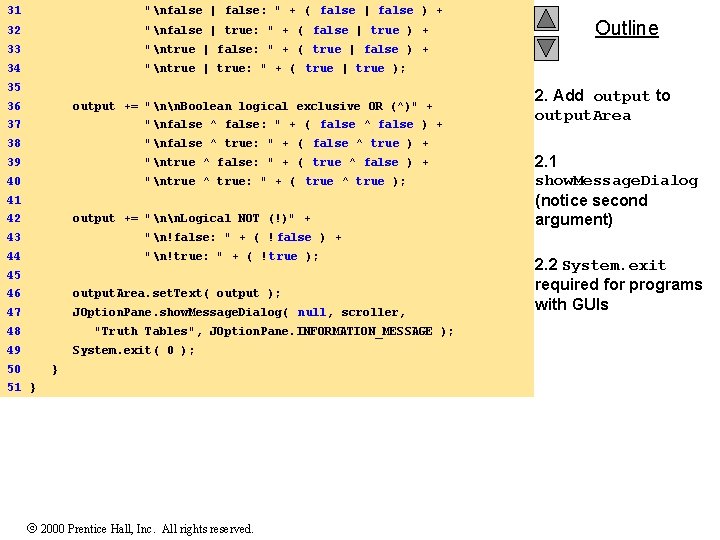Click code line 39 true ^ false

[287, 162]
